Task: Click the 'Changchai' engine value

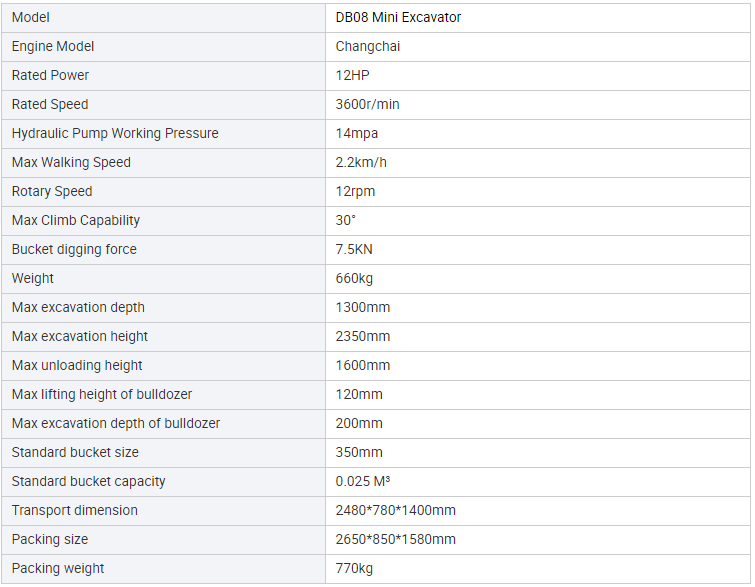Action: point(368,47)
